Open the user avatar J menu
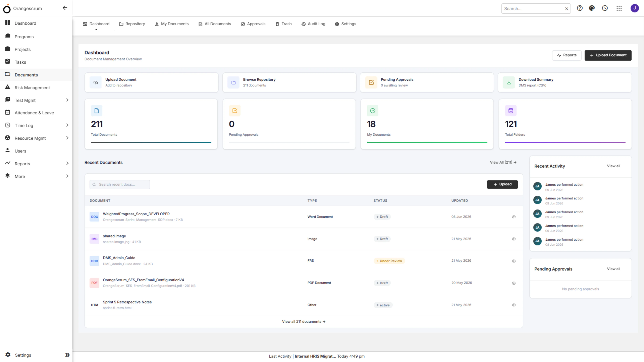 click(634, 8)
